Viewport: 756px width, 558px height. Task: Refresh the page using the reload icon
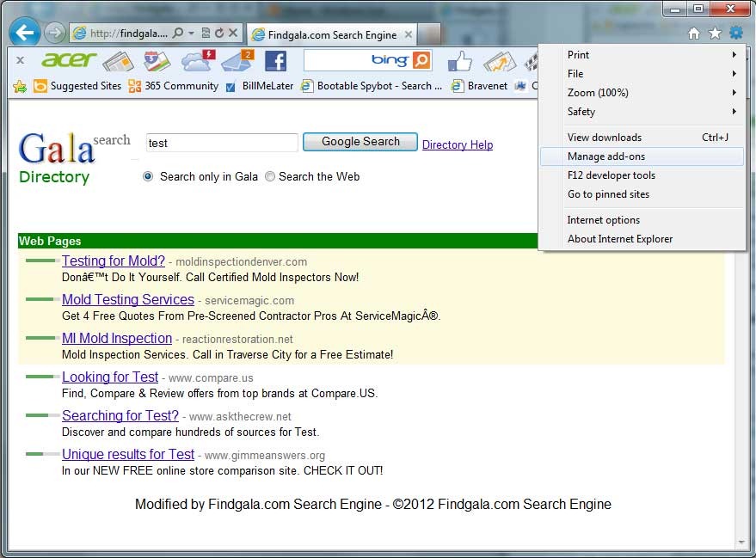[x=219, y=33]
